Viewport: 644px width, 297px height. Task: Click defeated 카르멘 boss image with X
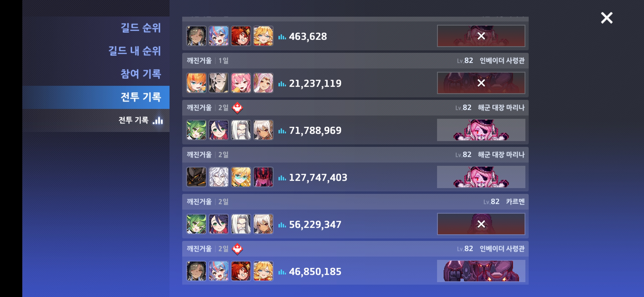[x=481, y=224]
